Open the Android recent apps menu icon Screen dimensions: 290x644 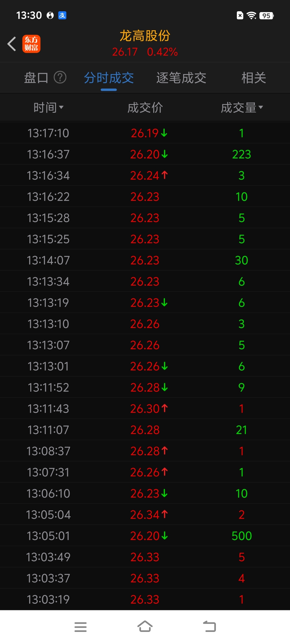coord(81,627)
